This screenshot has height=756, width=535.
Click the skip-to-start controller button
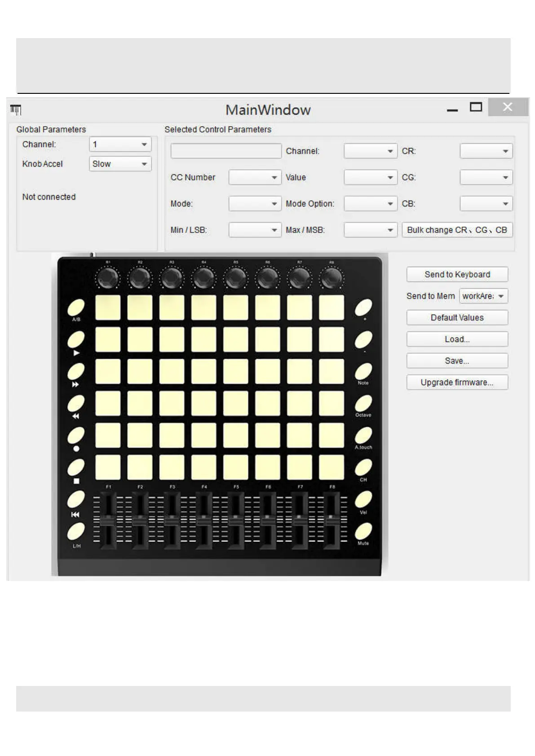click(76, 499)
